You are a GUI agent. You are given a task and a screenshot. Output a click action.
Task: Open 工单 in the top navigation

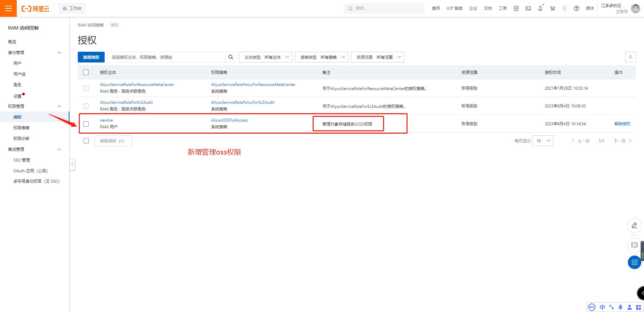[503, 8]
